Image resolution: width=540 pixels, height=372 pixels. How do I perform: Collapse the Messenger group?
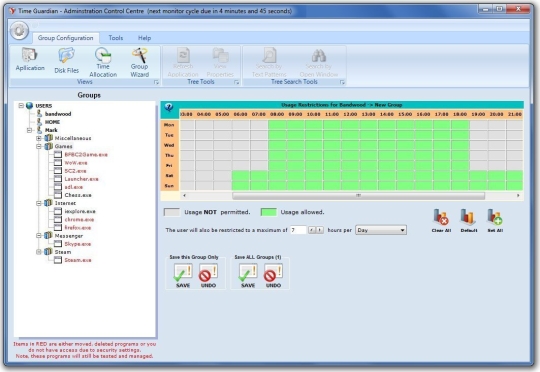click(39, 236)
